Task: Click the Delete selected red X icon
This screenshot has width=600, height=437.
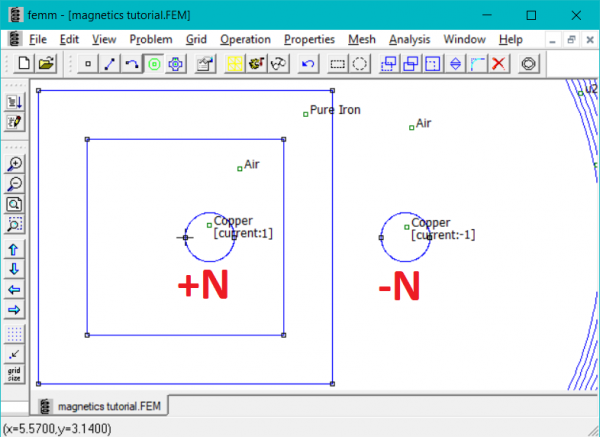Action: click(x=499, y=63)
